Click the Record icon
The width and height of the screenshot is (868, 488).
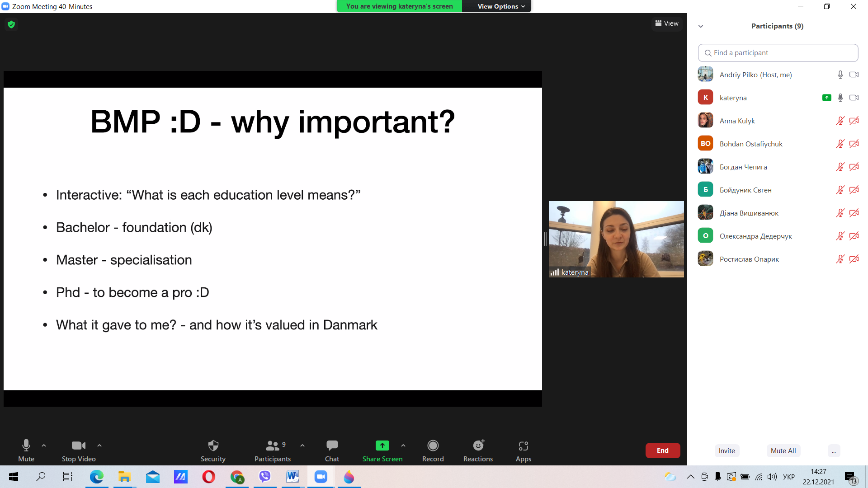pyautogui.click(x=433, y=446)
